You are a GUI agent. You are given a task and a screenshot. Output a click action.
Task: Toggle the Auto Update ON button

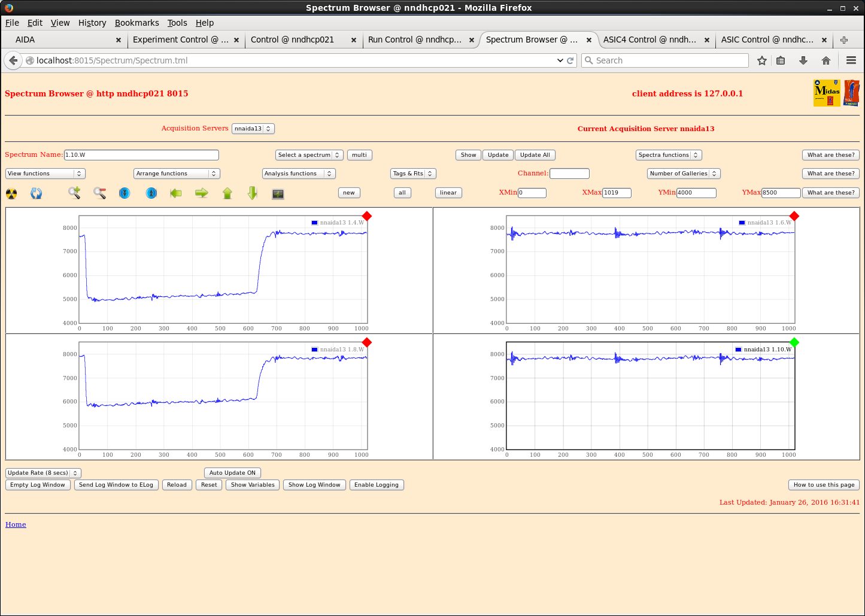coord(232,473)
